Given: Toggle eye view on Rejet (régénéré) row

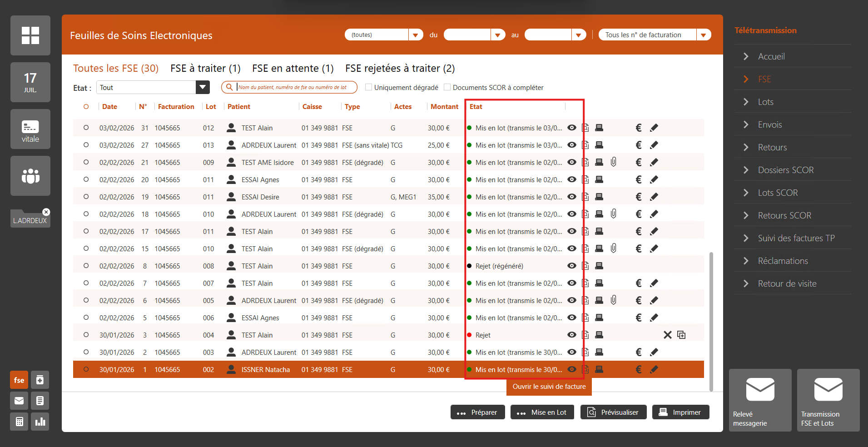Looking at the screenshot, I should pyautogui.click(x=572, y=266).
